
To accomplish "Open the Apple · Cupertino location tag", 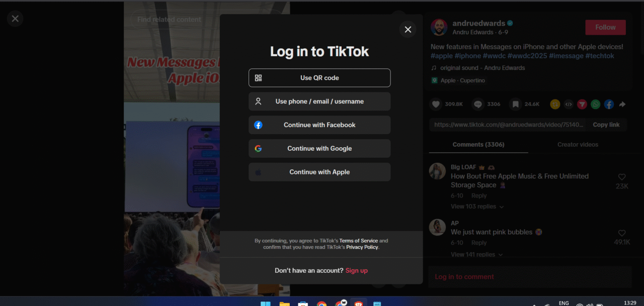I will click(x=458, y=80).
